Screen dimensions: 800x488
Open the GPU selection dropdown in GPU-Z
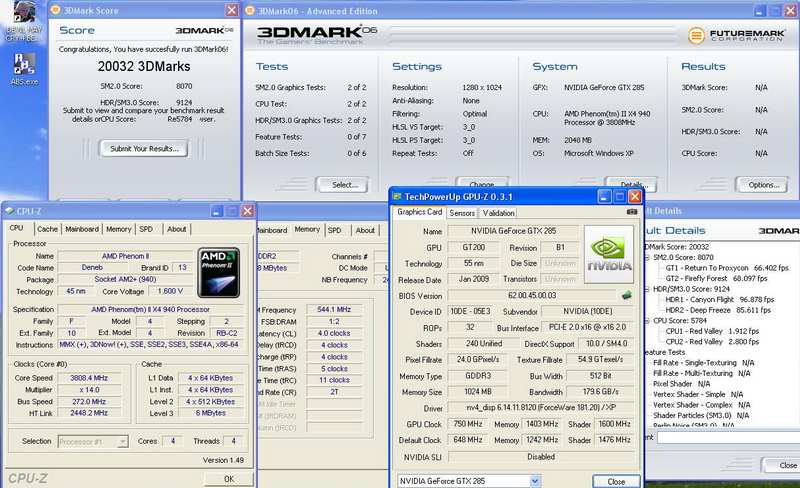click(x=535, y=481)
